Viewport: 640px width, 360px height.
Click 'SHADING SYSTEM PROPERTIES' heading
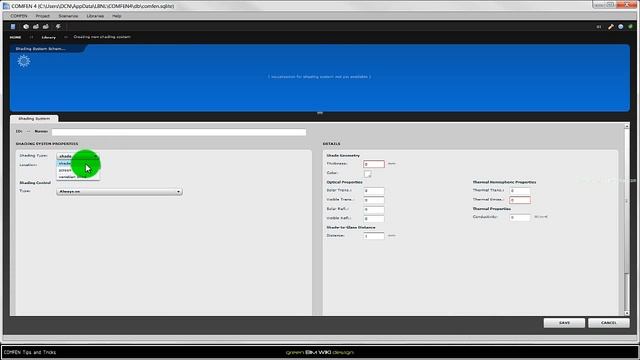[47, 144]
